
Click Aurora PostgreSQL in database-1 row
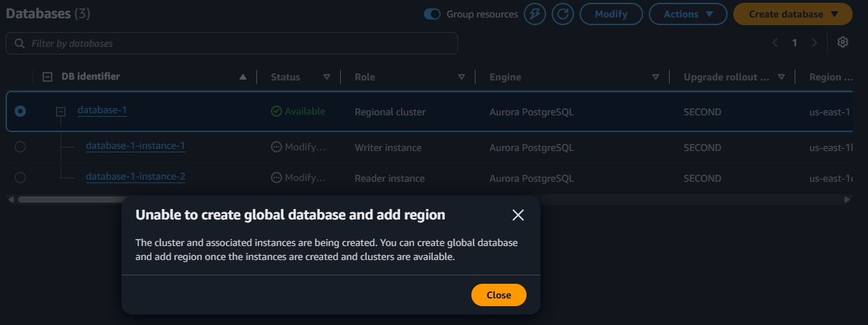[531, 112]
